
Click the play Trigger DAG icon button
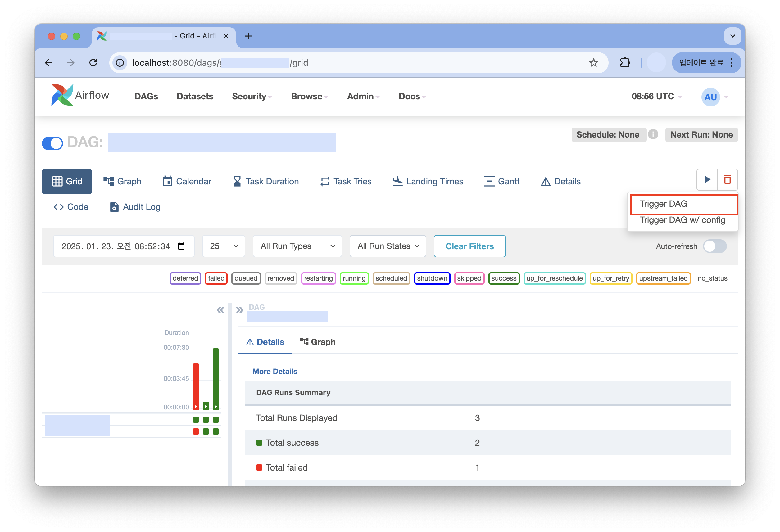coord(707,179)
